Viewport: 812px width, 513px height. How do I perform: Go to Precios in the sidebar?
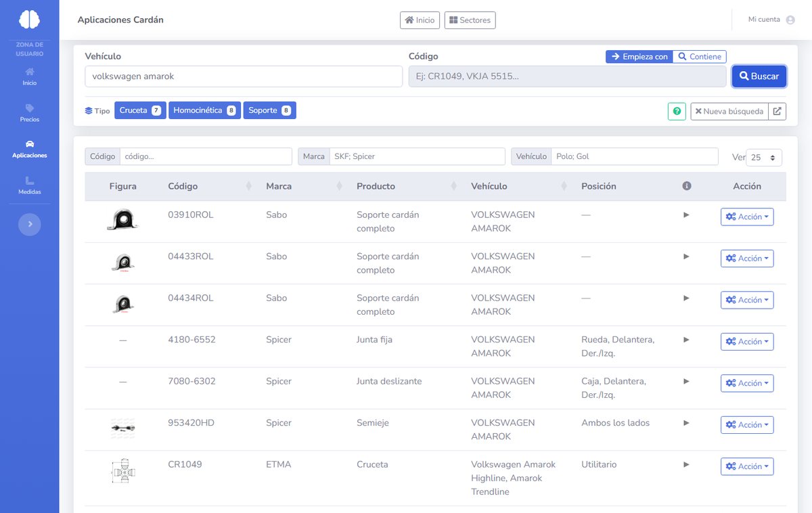click(x=29, y=113)
